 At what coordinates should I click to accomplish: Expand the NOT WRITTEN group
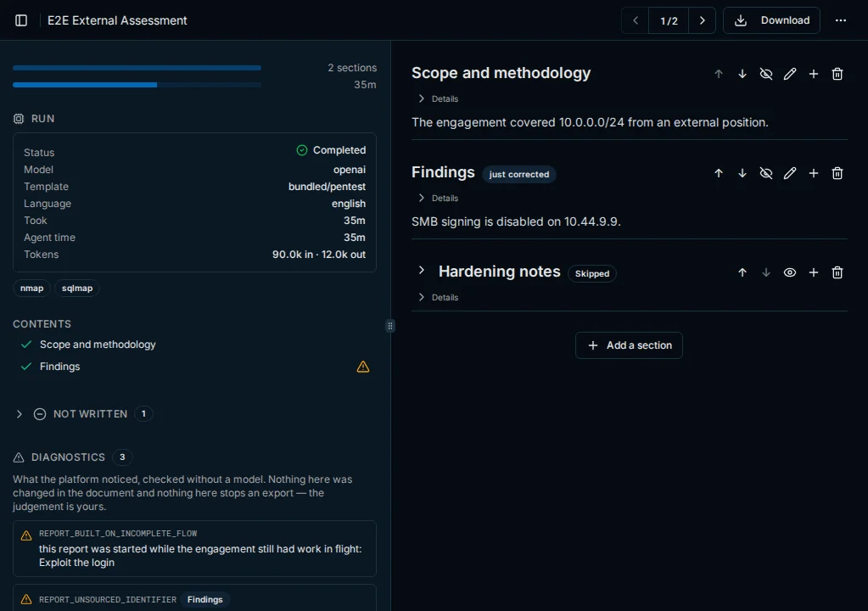[x=20, y=414]
